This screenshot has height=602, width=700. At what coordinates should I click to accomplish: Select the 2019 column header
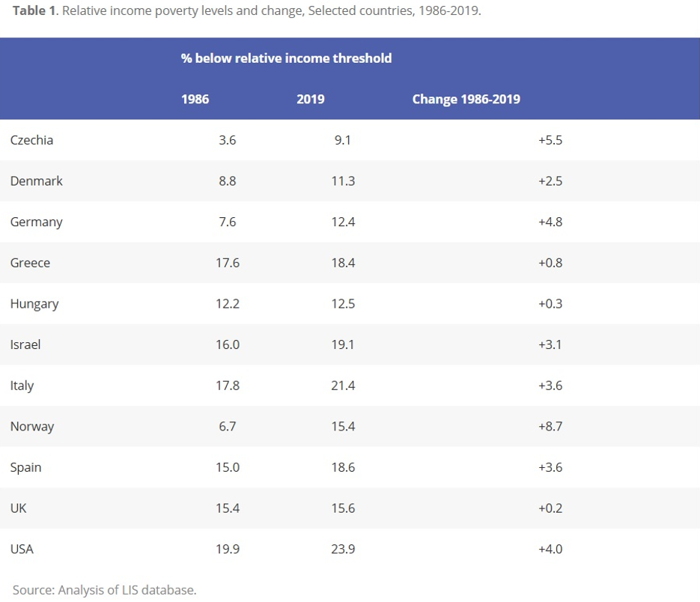click(x=310, y=99)
